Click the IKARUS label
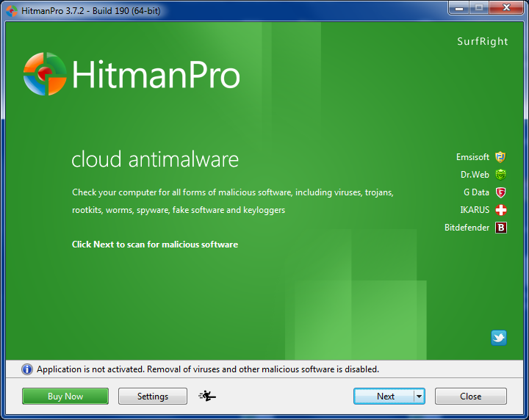Image resolution: width=529 pixels, height=420 pixels. click(x=475, y=210)
